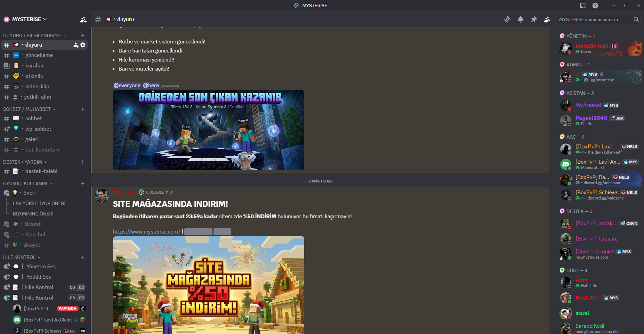Image resolution: width=644 pixels, height=334 pixels.
Task: Open the help question mark icon
Action: tap(595, 6)
